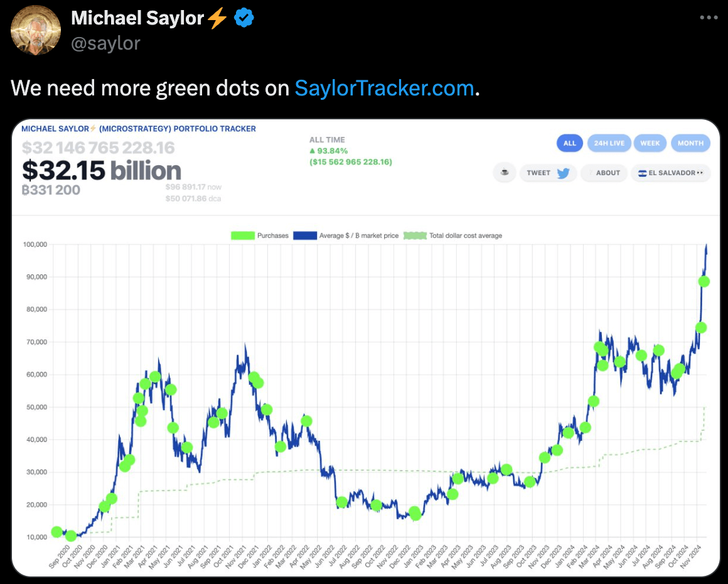Image resolution: width=728 pixels, height=584 pixels.
Task: Switch to the WEEK tab
Action: tap(650, 143)
